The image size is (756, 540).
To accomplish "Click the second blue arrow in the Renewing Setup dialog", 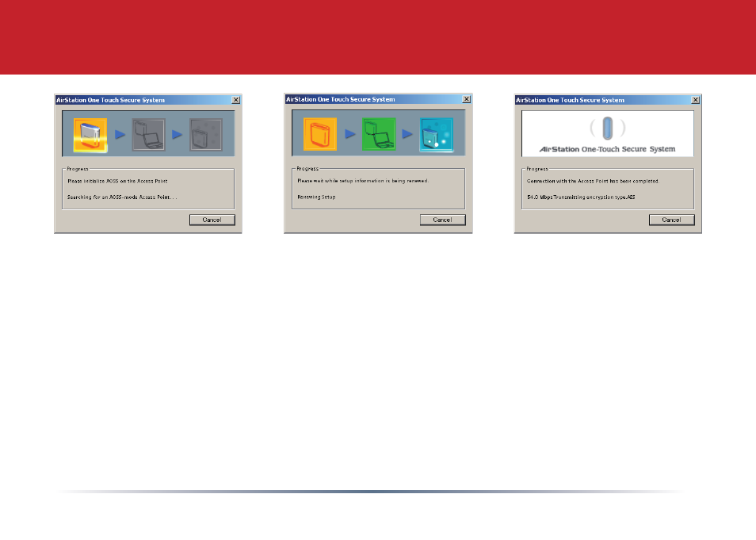I will tap(407, 134).
